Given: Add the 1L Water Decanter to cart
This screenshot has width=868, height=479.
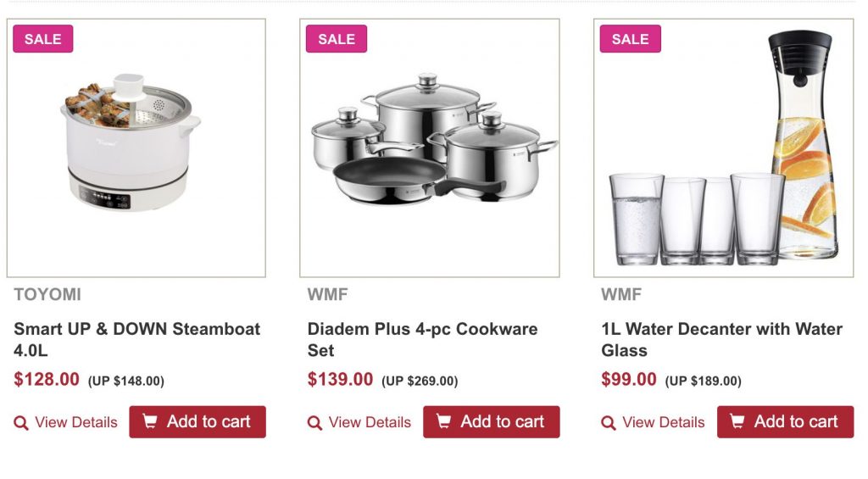Looking at the screenshot, I should pyautogui.click(x=785, y=421).
